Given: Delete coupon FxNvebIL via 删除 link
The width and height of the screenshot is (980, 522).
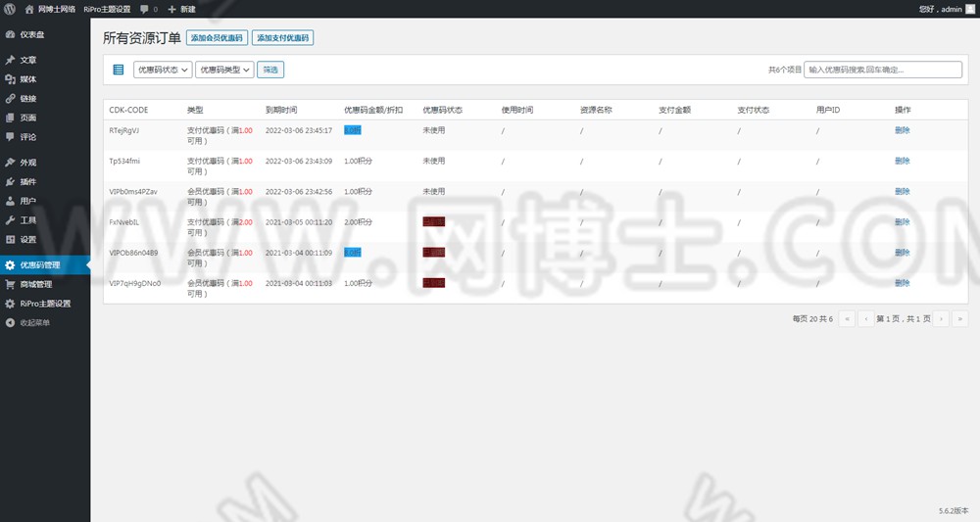Looking at the screenshot, I should click(902, 222).
